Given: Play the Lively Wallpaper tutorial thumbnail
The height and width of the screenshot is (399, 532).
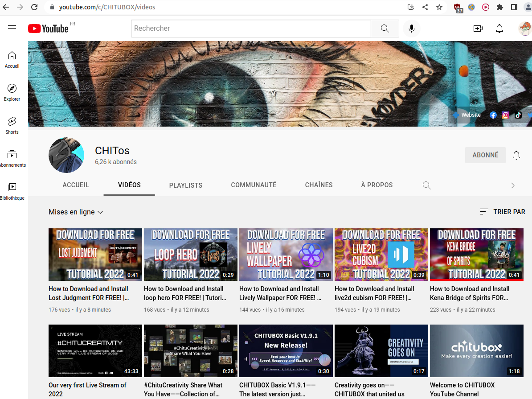Looking at the screenshot, I should [286, 255].
